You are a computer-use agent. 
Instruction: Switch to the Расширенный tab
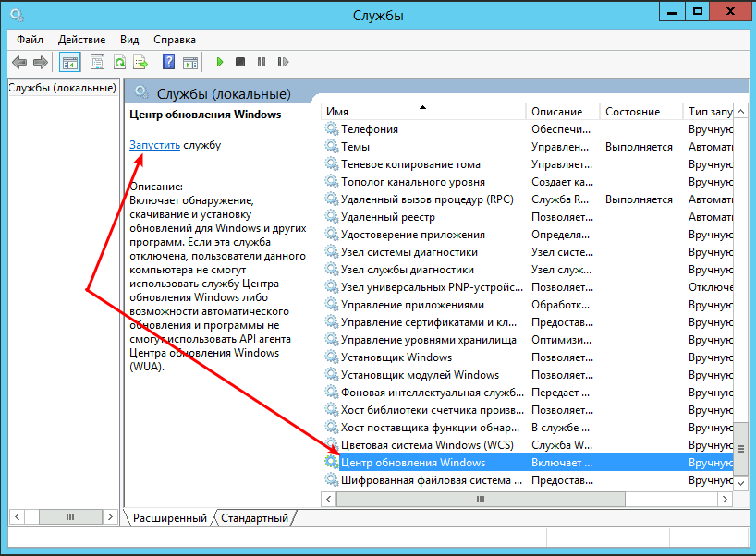[x=169, y=518]
